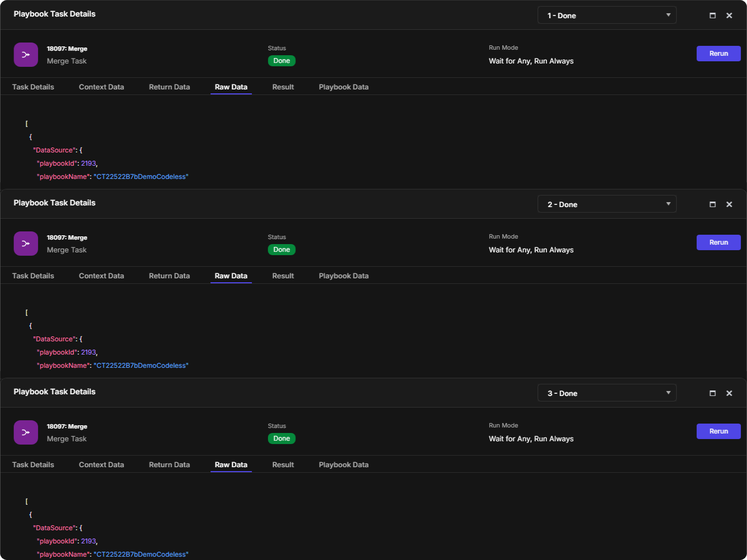Maximize the 2 - Done task details panel
The height and width of the screenshot is (560, 747).
coord(713,204)
